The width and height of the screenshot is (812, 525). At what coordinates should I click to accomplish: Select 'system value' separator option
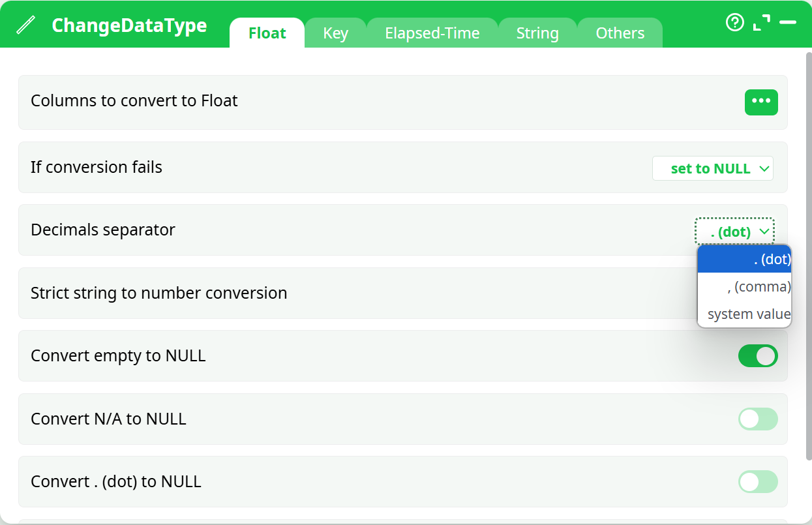pos(744,314)
